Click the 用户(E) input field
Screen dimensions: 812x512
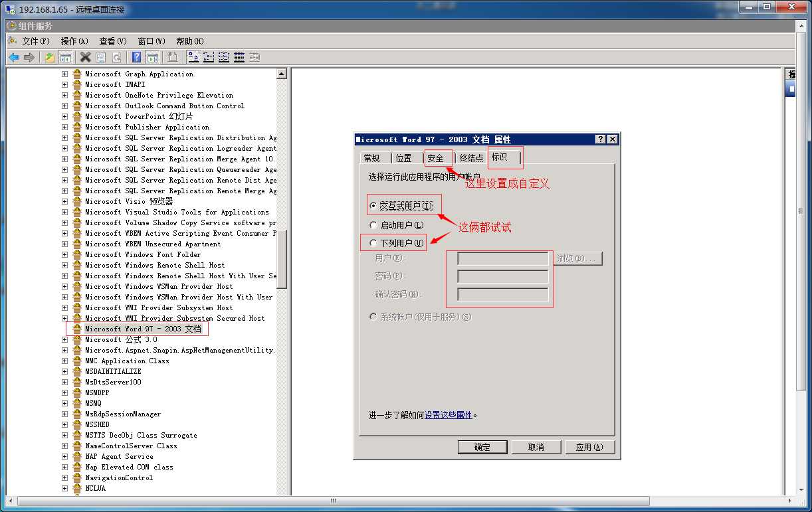[503, 258]
